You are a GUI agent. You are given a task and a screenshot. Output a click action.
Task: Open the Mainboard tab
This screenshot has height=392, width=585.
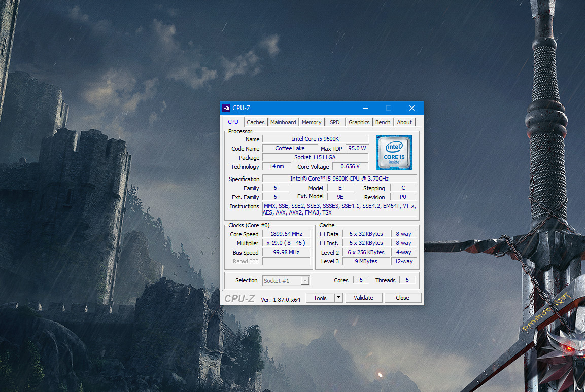pyautogui.click(x=283, y=122)
